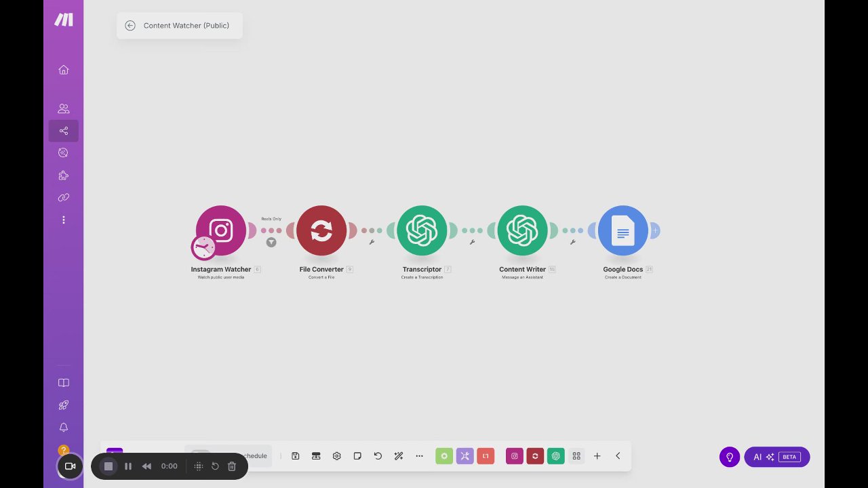
Task: Go back from Content Watcher (Public) scenario
Action: point(130,26)
